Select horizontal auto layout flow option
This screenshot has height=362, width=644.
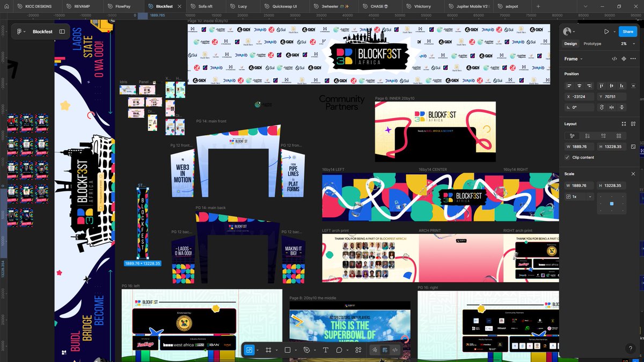603,136
